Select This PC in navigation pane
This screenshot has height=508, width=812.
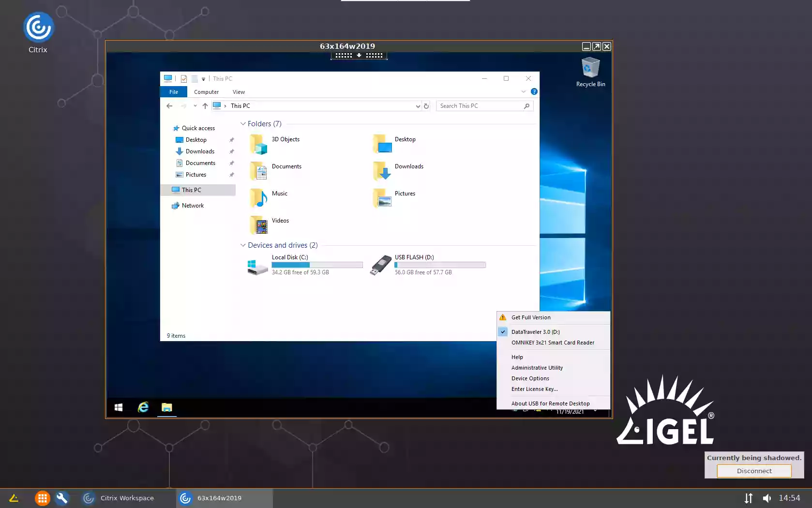pos(198,190)
